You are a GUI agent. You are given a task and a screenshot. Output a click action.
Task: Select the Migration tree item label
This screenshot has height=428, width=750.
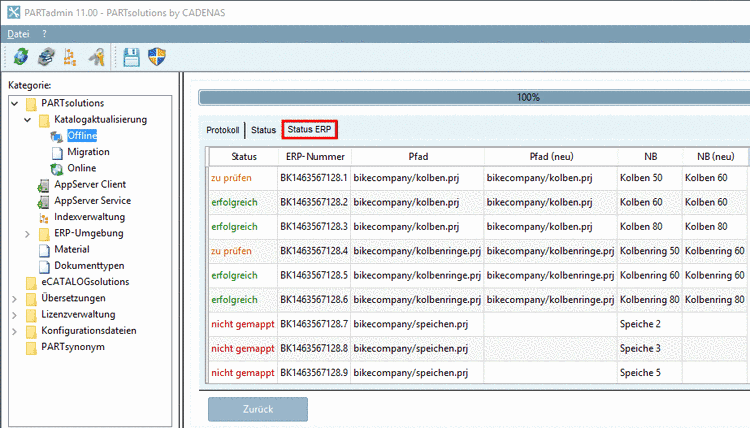point(88,152)
